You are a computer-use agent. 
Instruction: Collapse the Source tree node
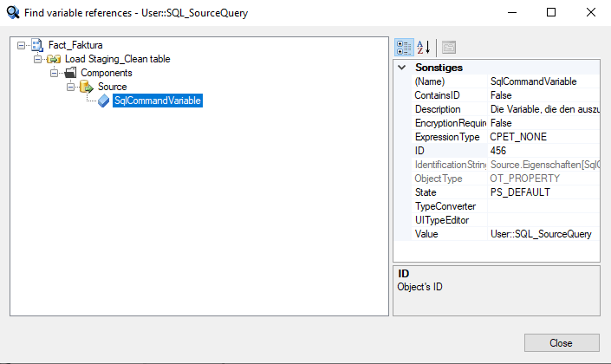coord(71,87)
